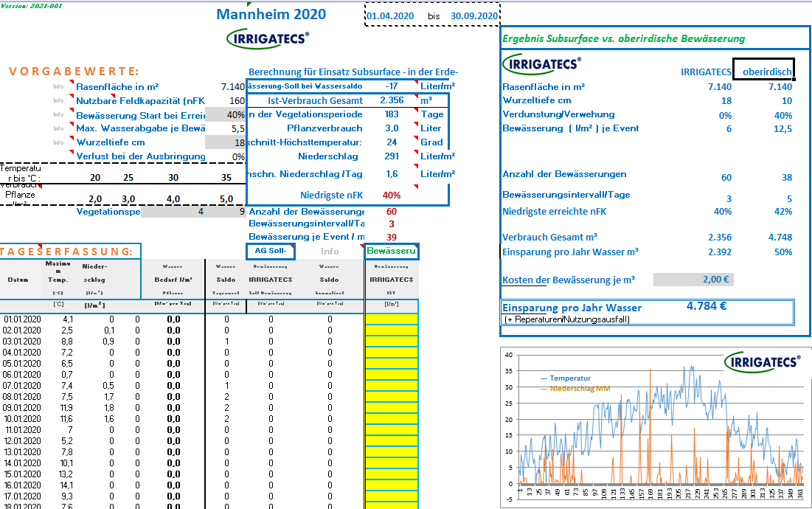Select red Anzahl der Bewässerungen value 60
This screenshot has height=509, width=812.
coord(392,211)
